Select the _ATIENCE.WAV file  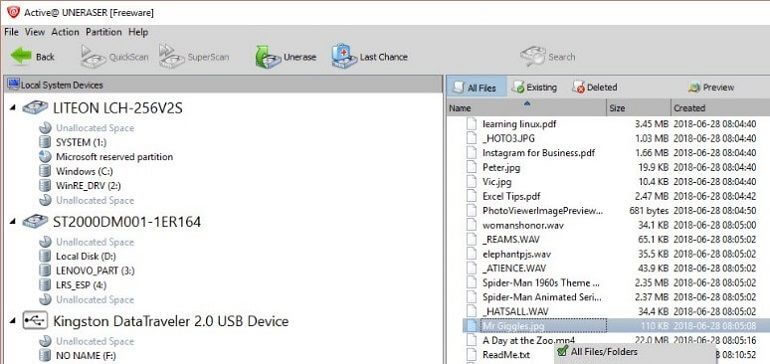pos(514,268)
